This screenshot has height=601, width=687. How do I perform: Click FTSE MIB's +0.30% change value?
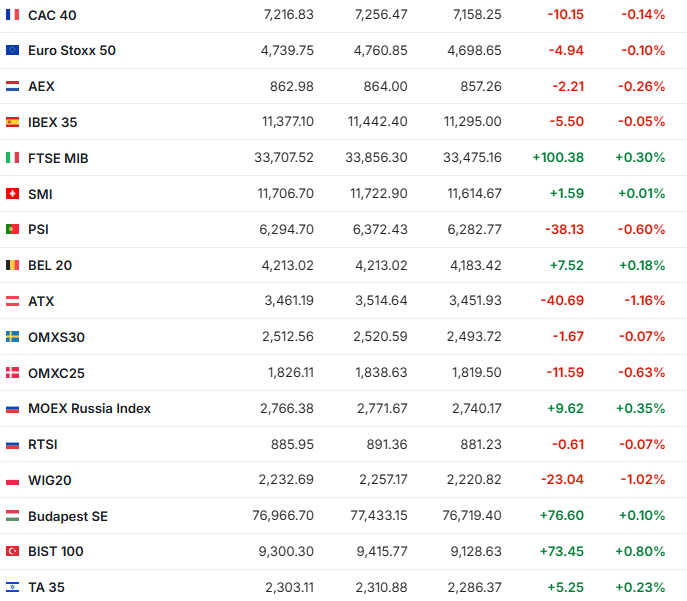coord(640,158)
